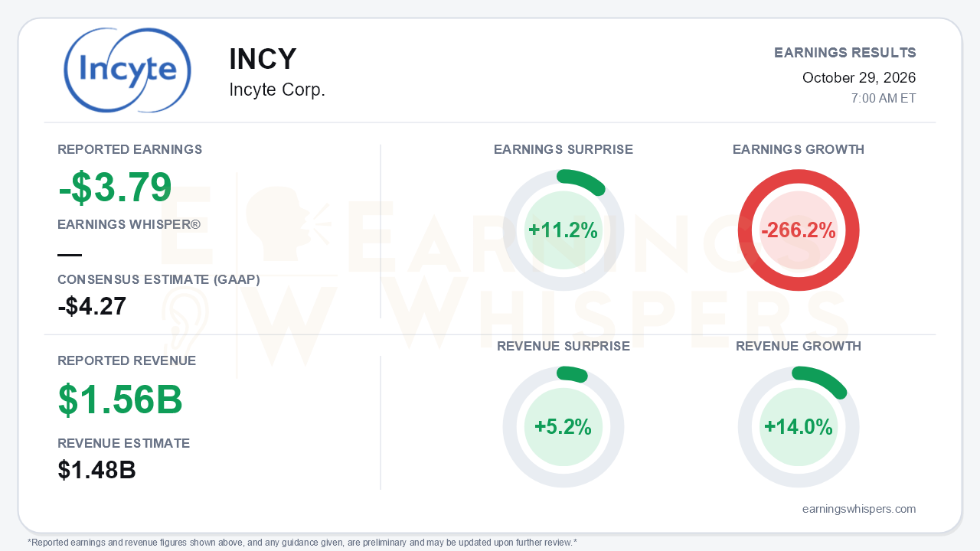Click the Reported Earnings label

[x=130, y=149]
